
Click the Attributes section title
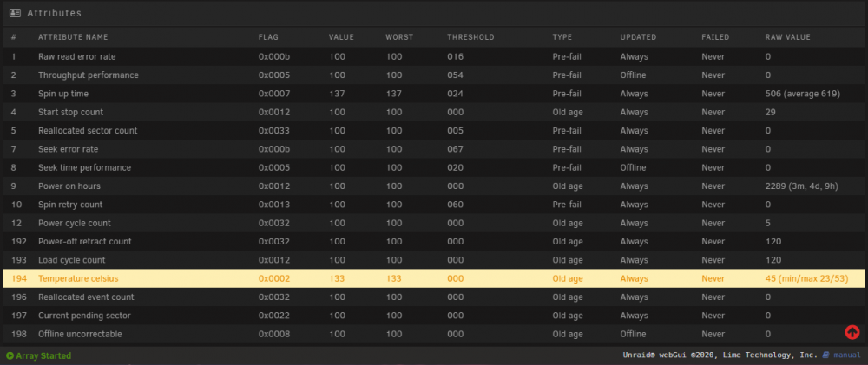pyautogui.click(x=54, y=13)
